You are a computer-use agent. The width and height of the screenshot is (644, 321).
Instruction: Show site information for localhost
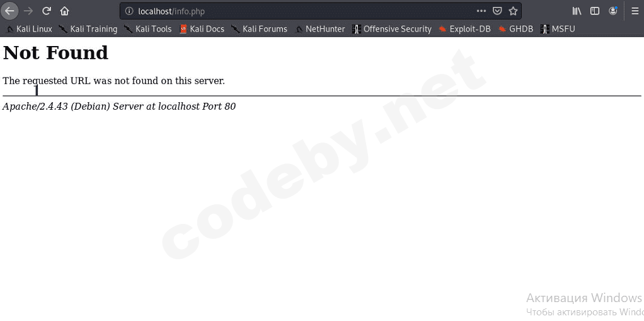click(129, 11)
